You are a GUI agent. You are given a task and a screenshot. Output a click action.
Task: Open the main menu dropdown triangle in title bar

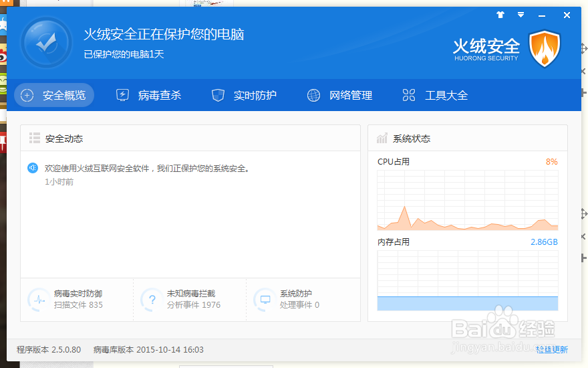coord(521,15)
